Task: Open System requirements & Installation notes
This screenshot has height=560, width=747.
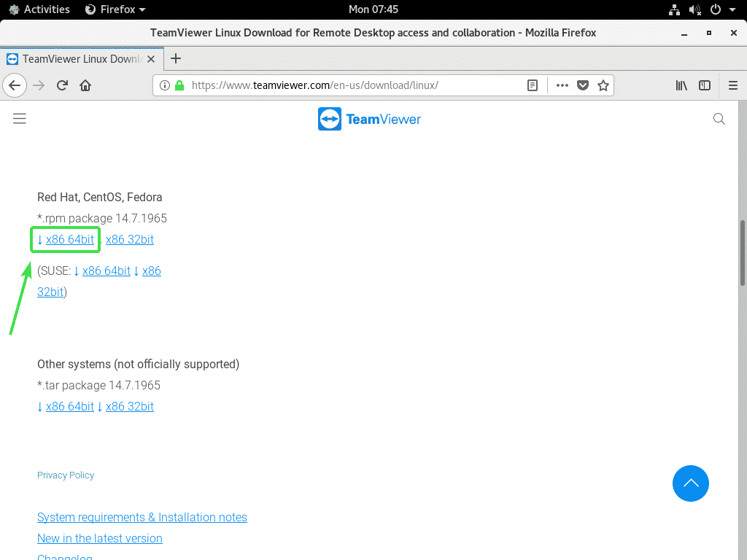Action: 142,518
